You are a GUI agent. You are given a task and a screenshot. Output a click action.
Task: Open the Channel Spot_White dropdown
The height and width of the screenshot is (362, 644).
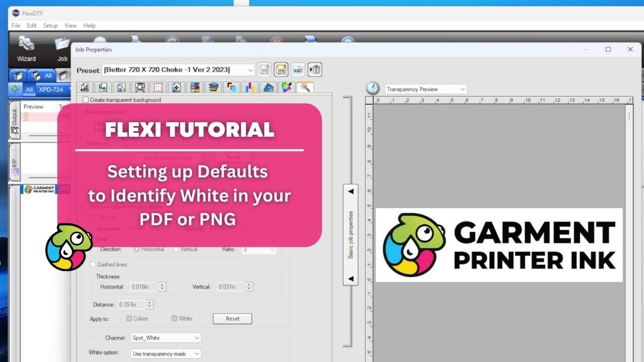[x=166, y=338]
